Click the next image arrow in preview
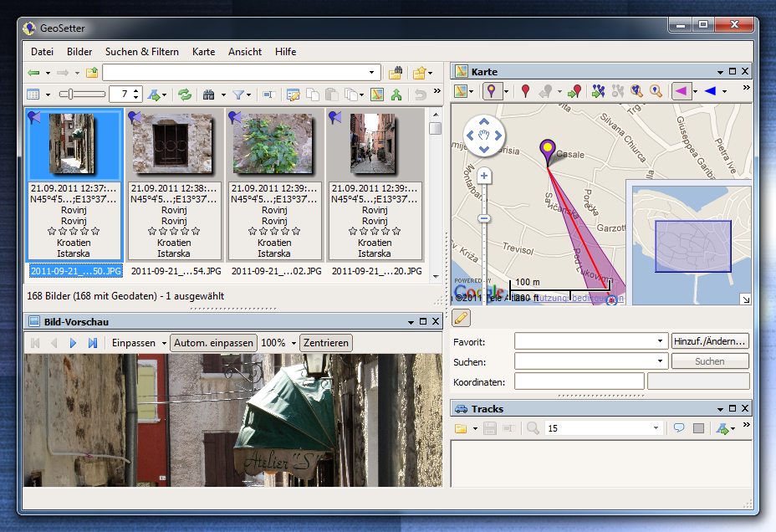 point(74,343)
